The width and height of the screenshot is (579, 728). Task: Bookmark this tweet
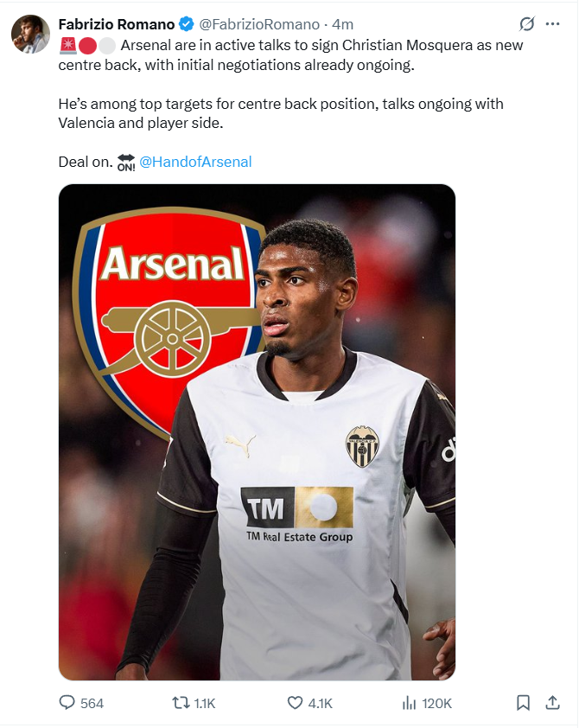pyautogui.click(x=523, y=703)
